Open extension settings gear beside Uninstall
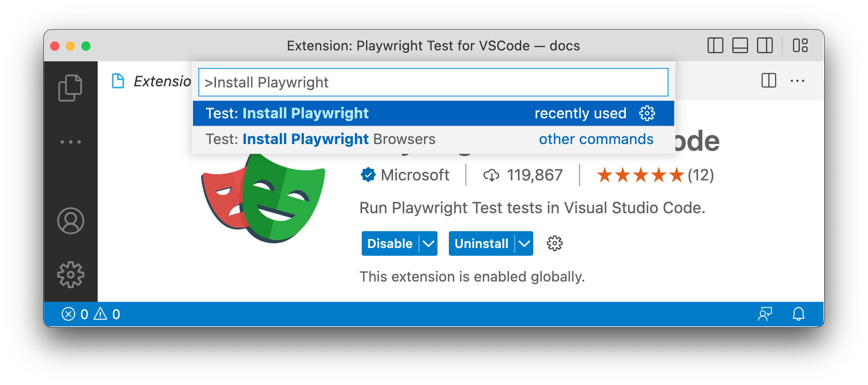 click(x=554, y=243)
